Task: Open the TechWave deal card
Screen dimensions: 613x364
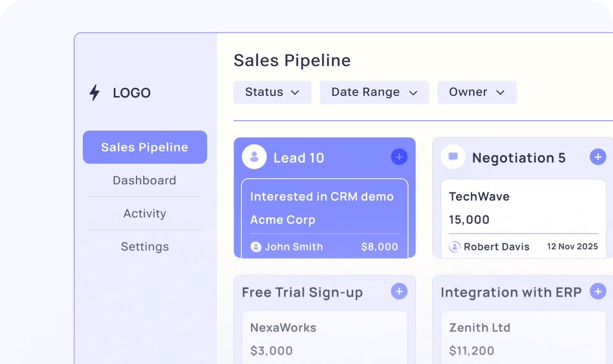Action: coord(523,210)
